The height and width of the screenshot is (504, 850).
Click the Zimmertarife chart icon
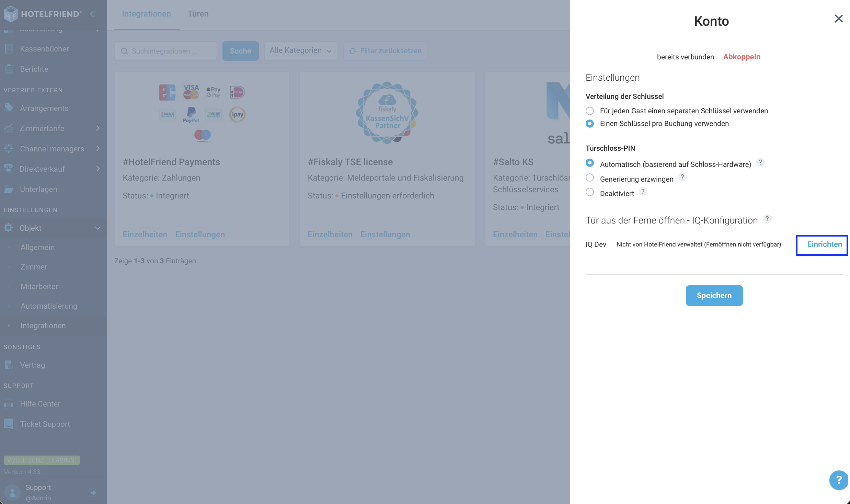[x=9, y=128]
